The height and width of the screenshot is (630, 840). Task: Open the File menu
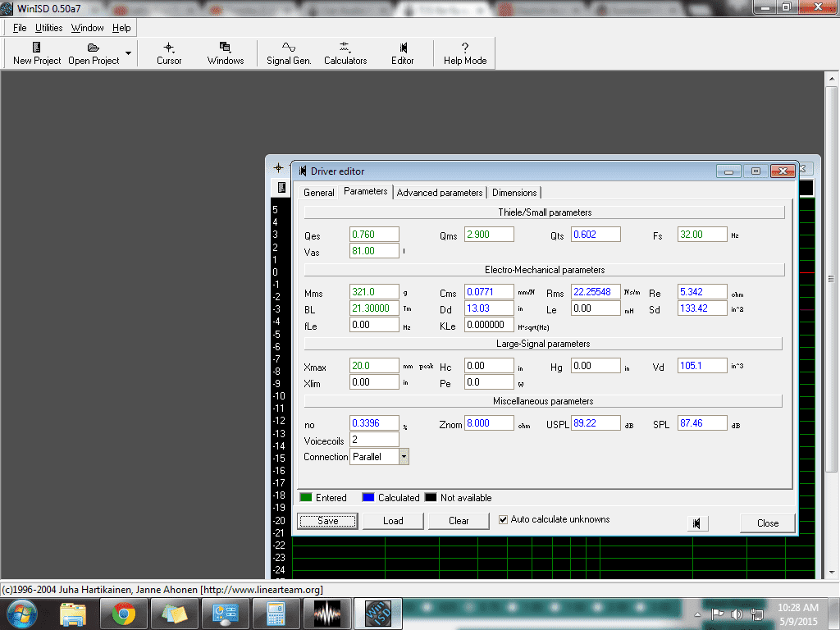(x=20, y=28)
